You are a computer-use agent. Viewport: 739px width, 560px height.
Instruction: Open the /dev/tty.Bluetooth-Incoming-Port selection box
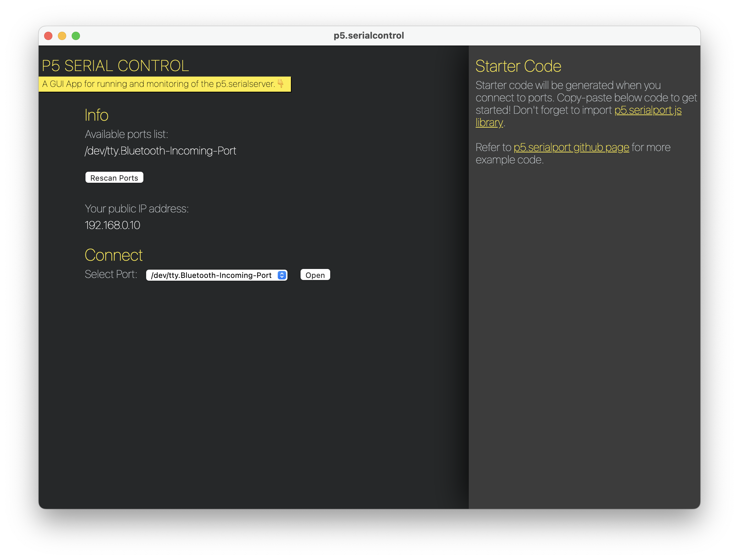(x=212, y=275)
